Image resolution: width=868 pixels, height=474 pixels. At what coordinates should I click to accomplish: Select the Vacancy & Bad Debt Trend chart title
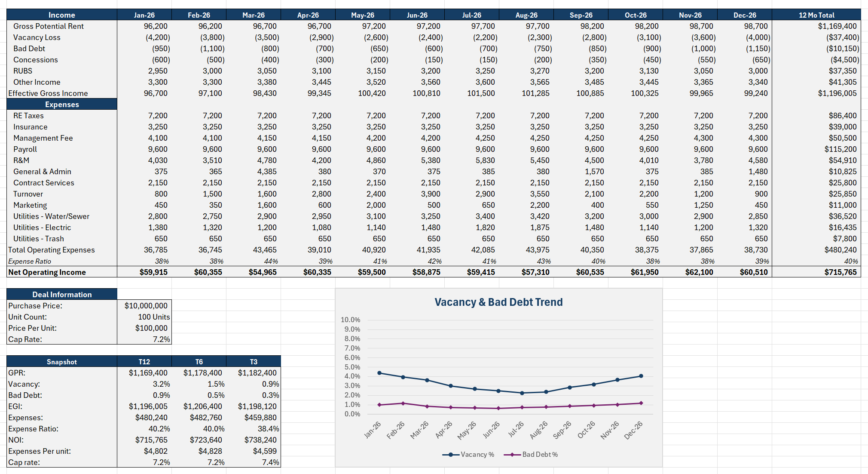(x=498, y=302)
